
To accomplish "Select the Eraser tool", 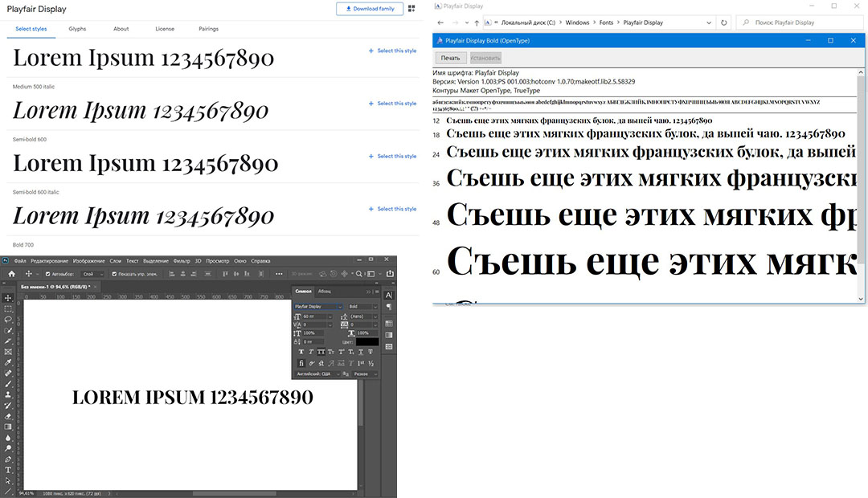I will 8,416.
